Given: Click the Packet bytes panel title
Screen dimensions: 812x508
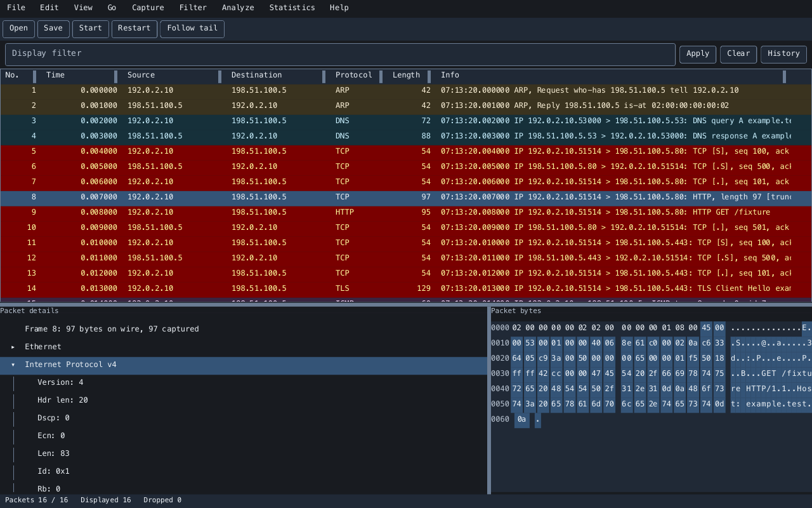Looking at the screenshot, I should click(516, 311).
